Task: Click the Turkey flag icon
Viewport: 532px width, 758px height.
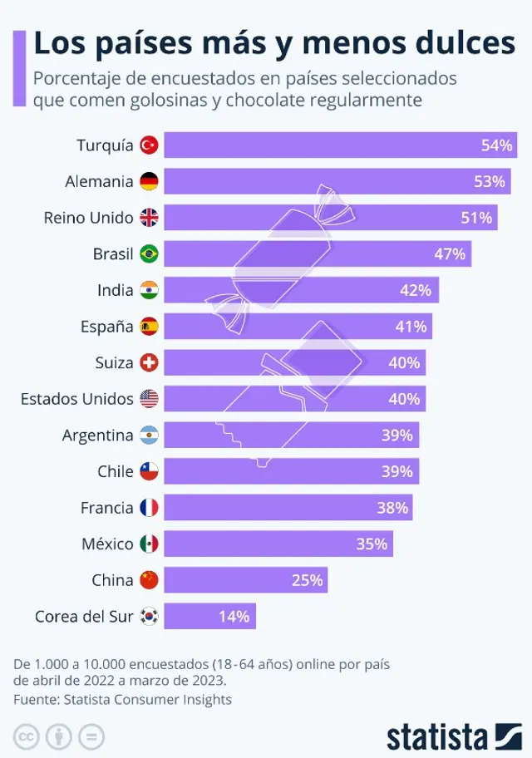Action: tap(149, 145)
